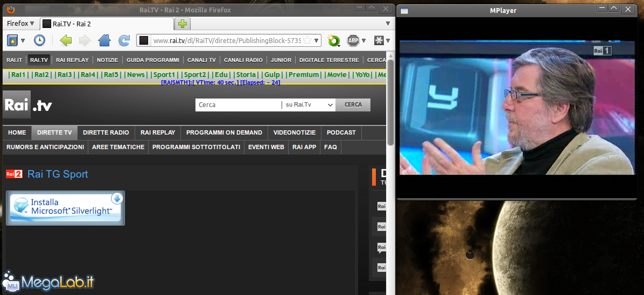Select the Rai.TV - Rai 2 tab

point(107,24)
